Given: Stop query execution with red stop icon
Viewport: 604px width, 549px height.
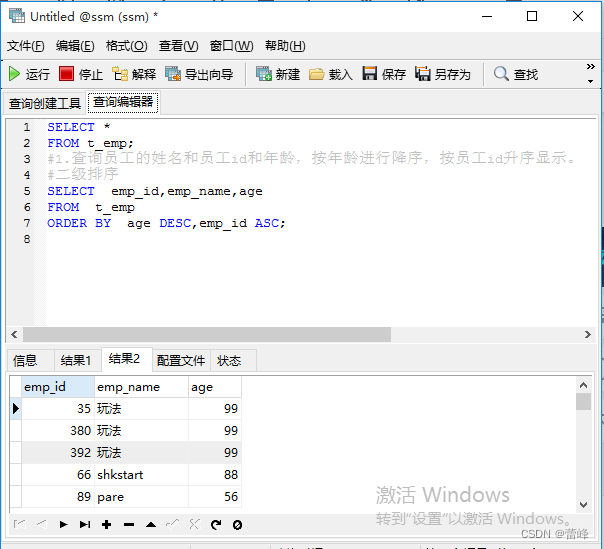Looking at the screenshot, I should [66, 74].
